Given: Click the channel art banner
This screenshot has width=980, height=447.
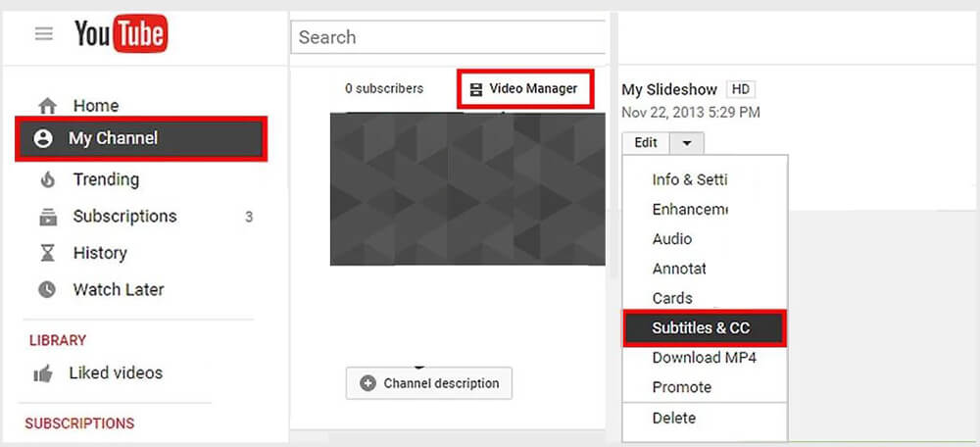Looking at the screenshot, I should coord(467,189).
